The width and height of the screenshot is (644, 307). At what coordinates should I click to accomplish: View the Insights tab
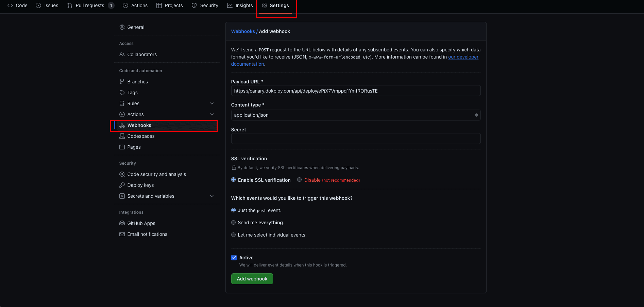(x=240, y=5)
